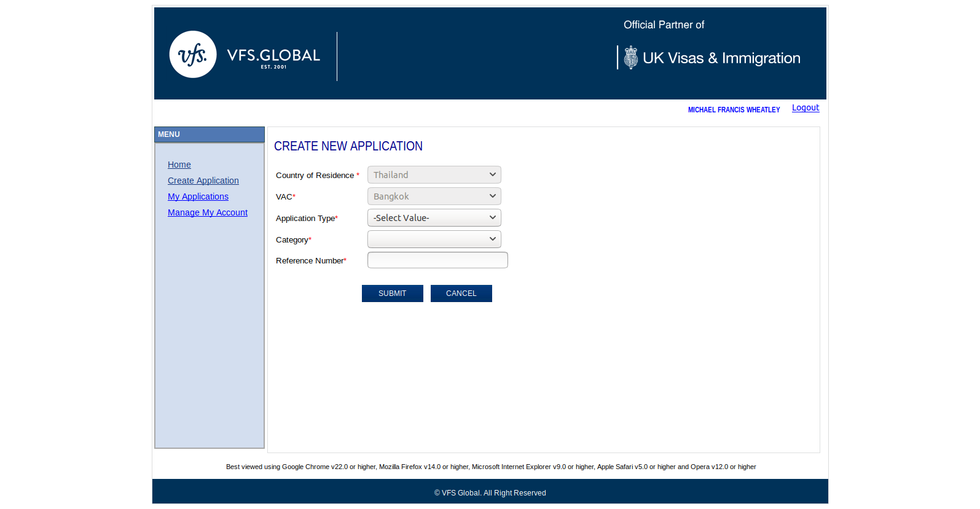Viewport: 980px width, 509px height.
Task: Click the UK Visas & Immigration title text
Action: [721, 58]
